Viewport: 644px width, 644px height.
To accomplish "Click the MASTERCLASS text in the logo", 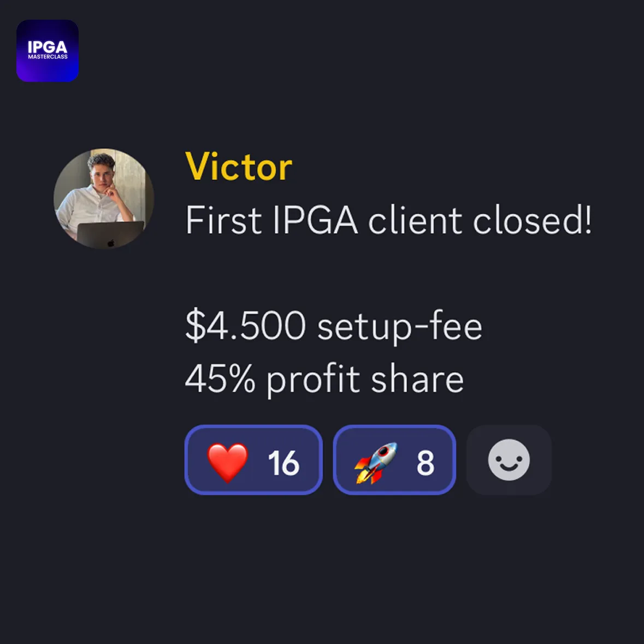I will click(x=48, y=57).
